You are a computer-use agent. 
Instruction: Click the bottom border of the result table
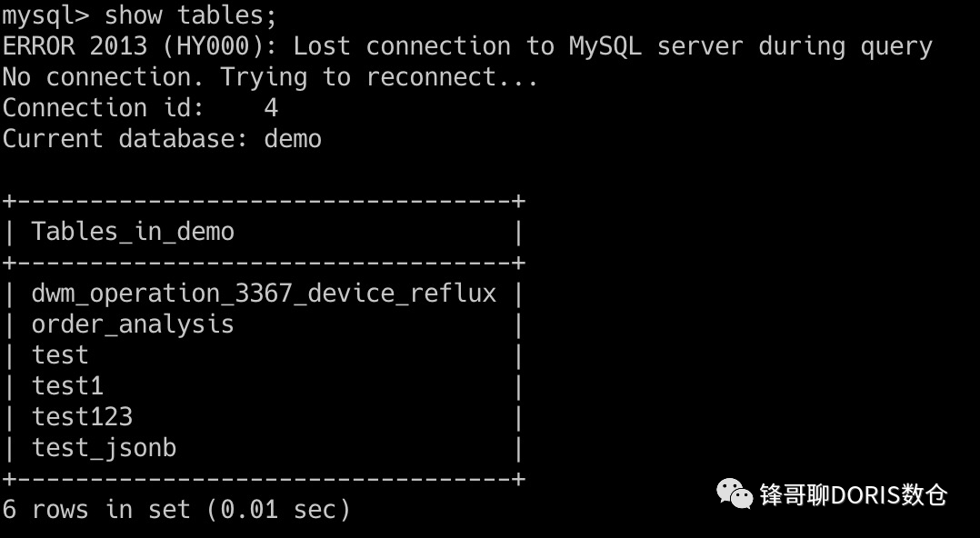click(x=264, y=479)
